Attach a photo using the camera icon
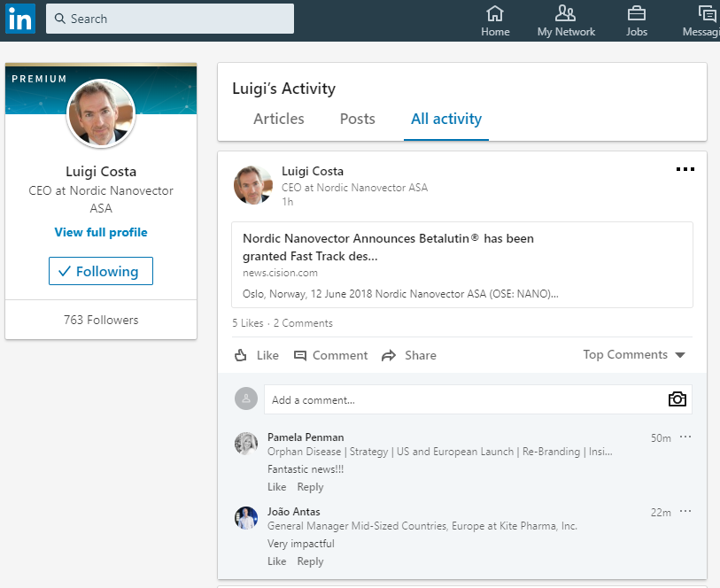 [x=677, y=399]
